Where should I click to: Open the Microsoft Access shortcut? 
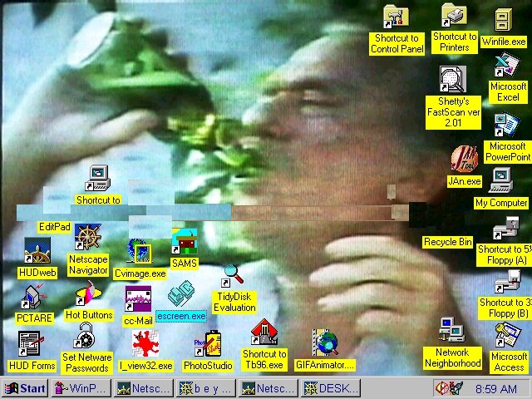coord(507,336)
